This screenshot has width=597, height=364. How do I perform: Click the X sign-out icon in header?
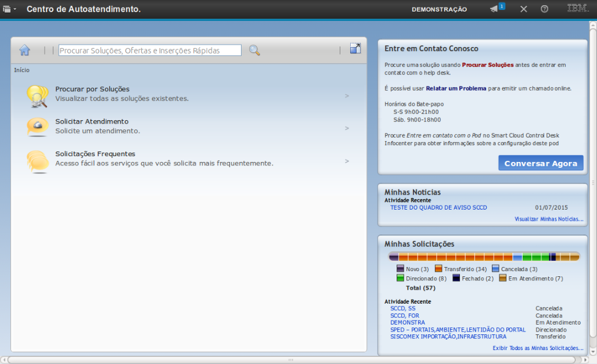523,9
